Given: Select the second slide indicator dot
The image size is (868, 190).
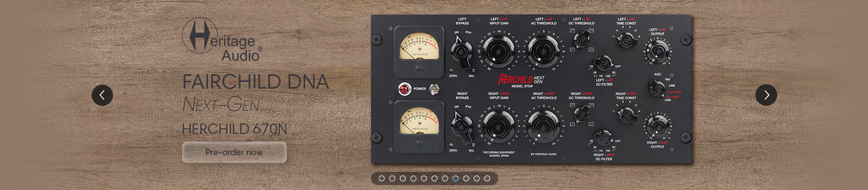Looking at the screenshot, I should point(392,179).
